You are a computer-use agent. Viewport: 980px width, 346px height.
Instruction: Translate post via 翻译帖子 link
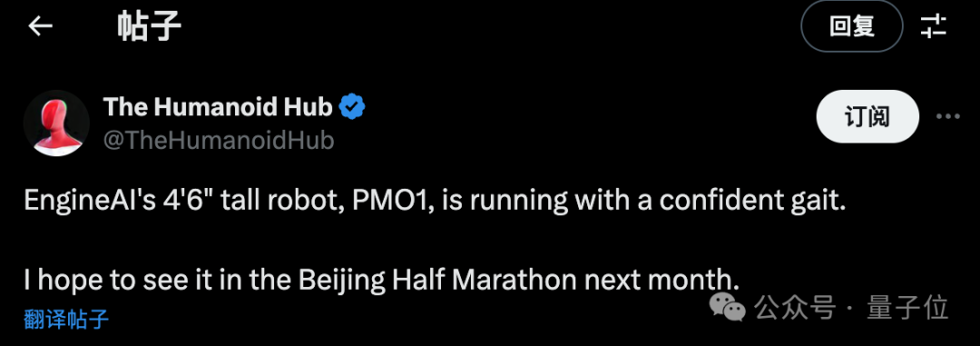(66, 319)
